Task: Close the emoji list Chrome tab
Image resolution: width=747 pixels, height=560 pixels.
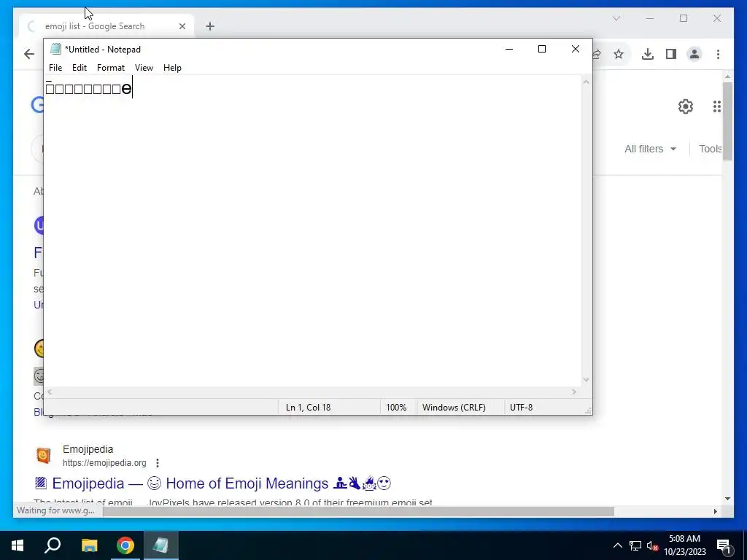Action: click(182, 26)
